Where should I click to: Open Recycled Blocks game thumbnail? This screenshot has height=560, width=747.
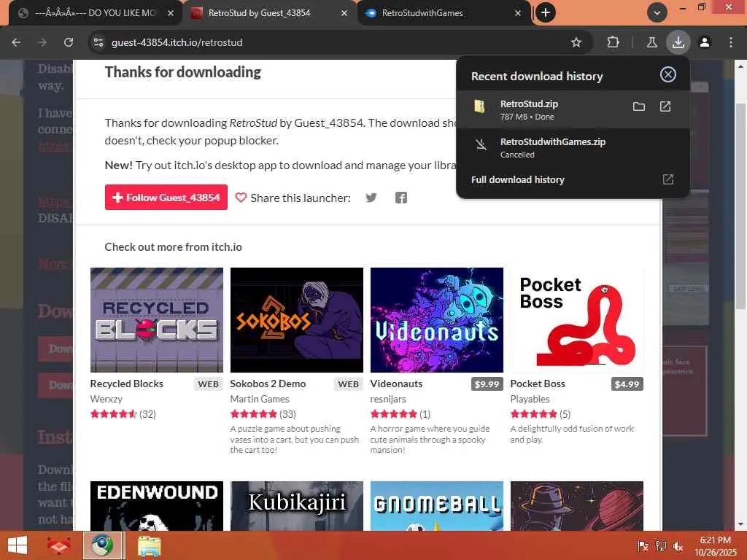(157, 320)
